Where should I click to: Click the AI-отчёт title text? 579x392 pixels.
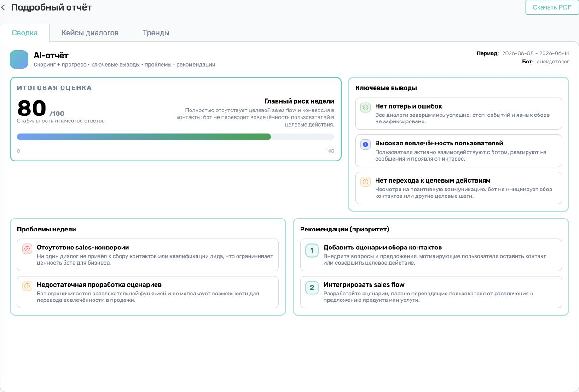[x=51, y=55]
